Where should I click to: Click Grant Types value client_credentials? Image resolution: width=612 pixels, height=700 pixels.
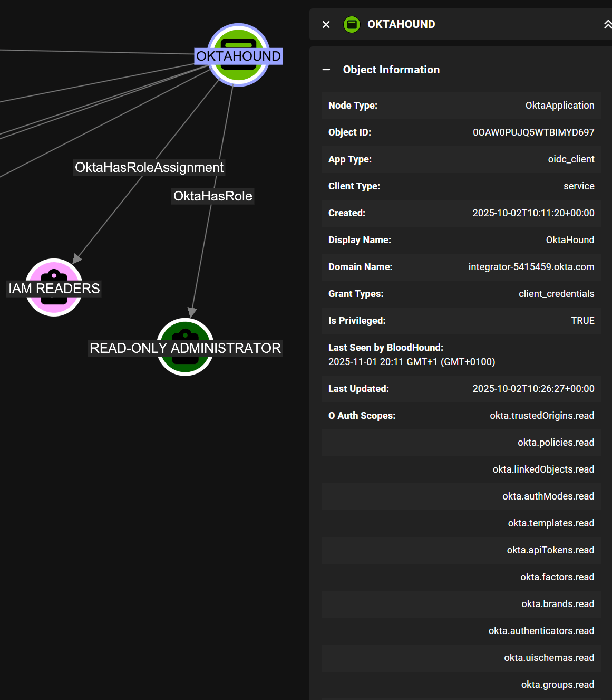pos(556,294)
